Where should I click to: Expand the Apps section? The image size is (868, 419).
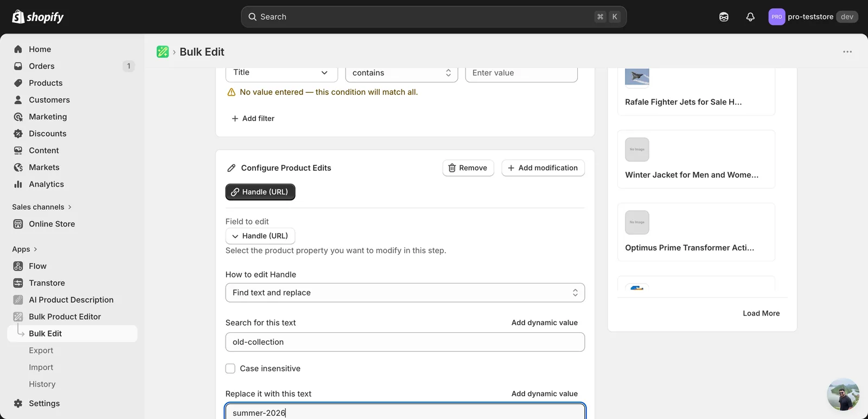pos(24,249)
